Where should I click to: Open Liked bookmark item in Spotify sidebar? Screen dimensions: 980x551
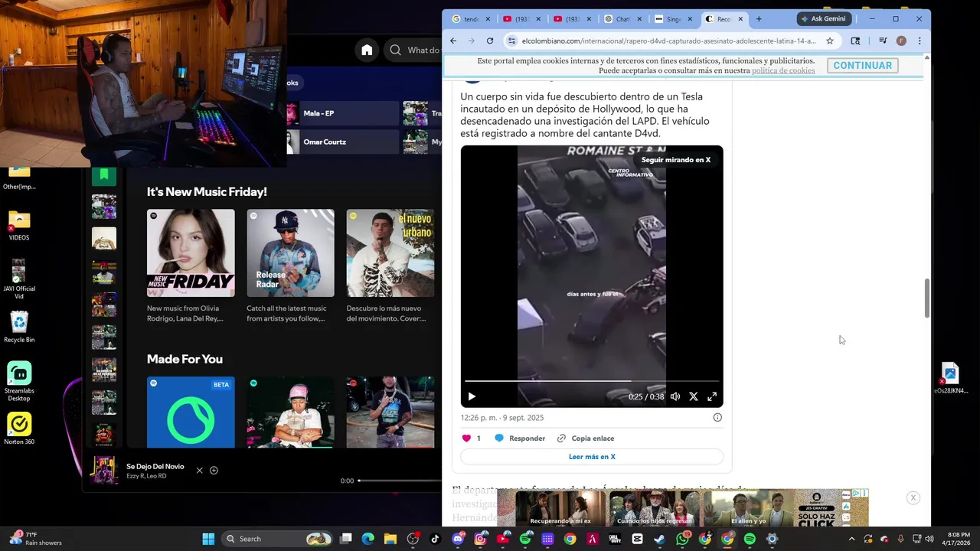104,175
